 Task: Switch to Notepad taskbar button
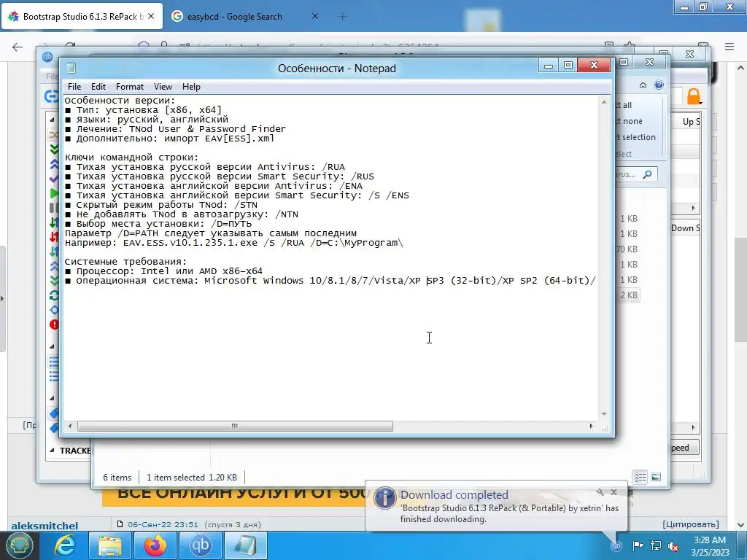click(246, 545)
